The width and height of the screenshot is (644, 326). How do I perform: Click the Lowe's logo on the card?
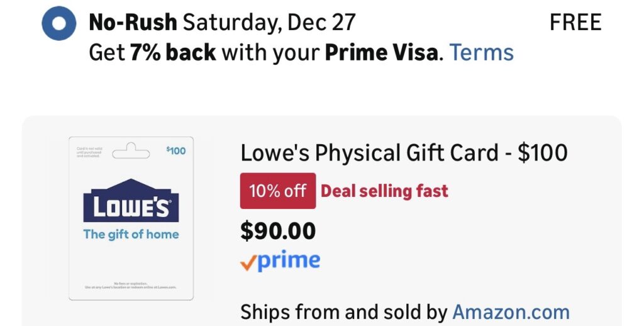131,201
